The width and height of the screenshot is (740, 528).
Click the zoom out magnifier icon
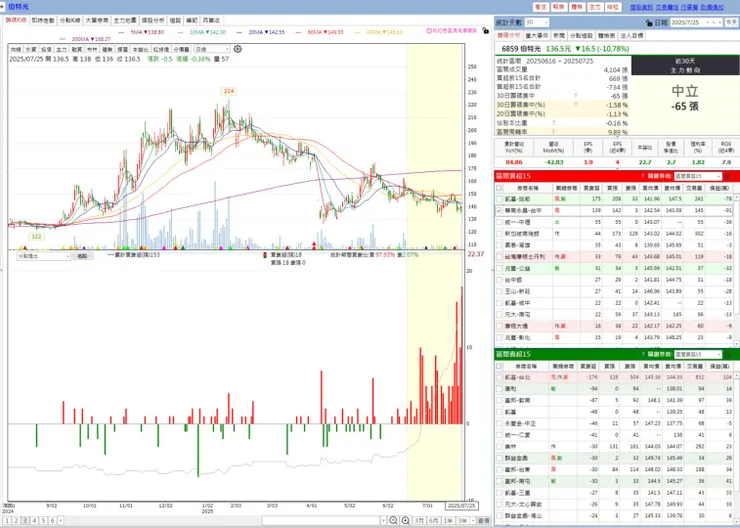pos(394,520)
